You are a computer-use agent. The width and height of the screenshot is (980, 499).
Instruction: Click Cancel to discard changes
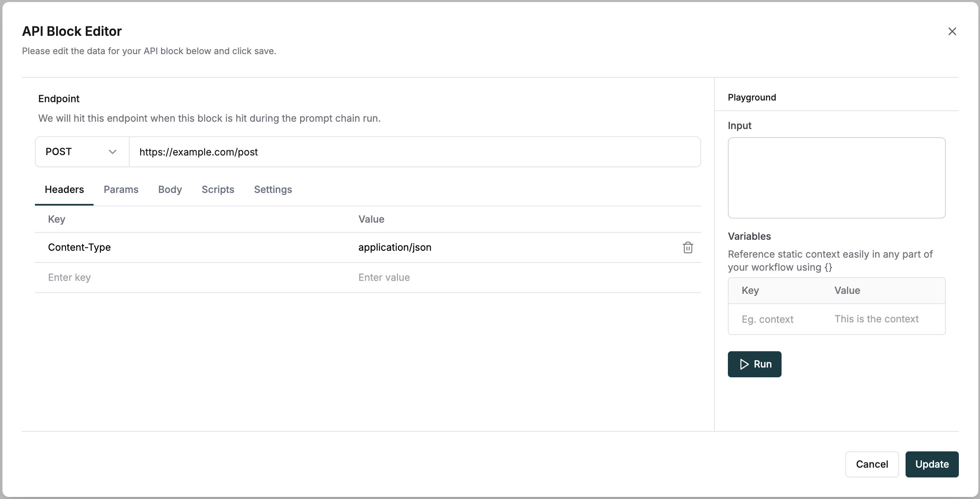(x=871, y=464)
